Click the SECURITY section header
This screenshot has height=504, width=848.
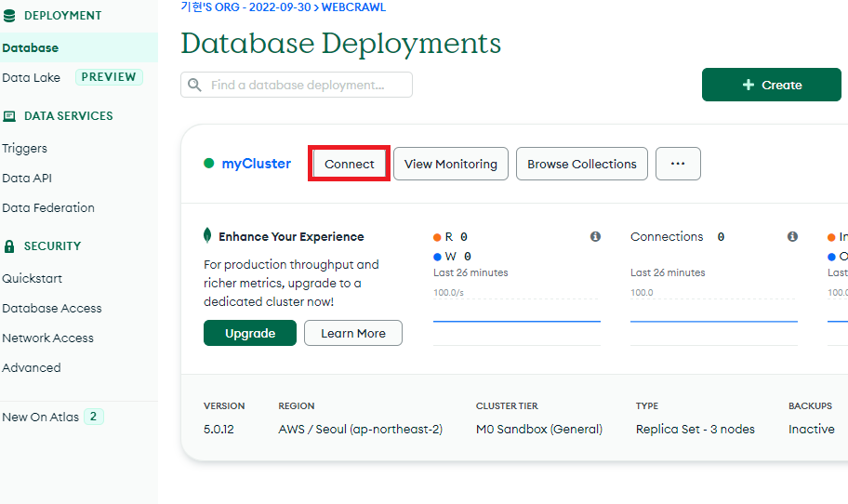(x=52, y=246)
